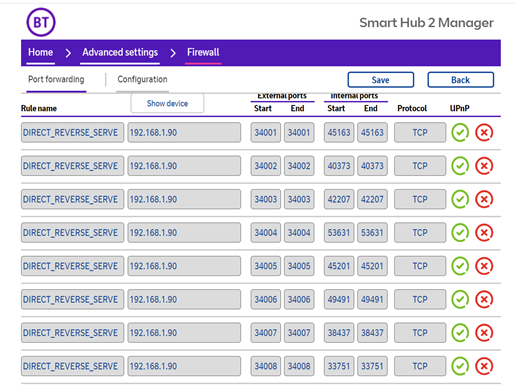The height and width of the screenshot is (389, 515).
Task: Click internal end port 38437 field
Action: [372, 332]
